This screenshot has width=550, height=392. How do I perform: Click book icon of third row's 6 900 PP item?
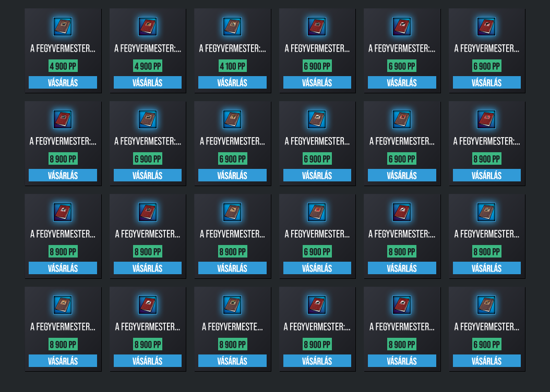[x=317, y=212]
